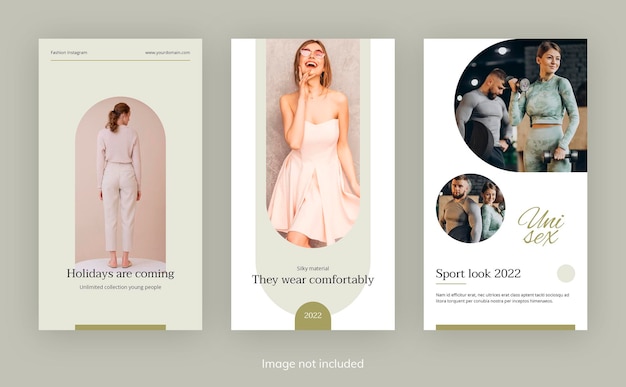Screen dimensions: 626x387
Task: Click the 'Sport look 2022' heading
Action: coord(478,274)
